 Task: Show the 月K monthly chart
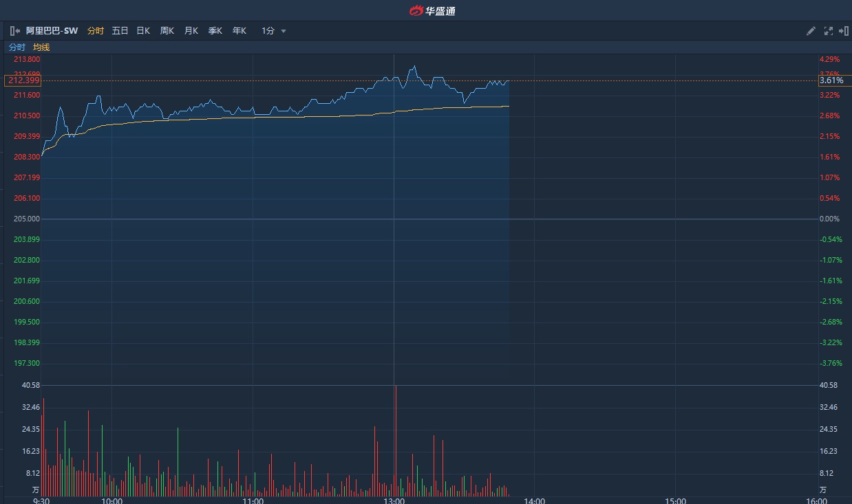[x=191, y=31]
